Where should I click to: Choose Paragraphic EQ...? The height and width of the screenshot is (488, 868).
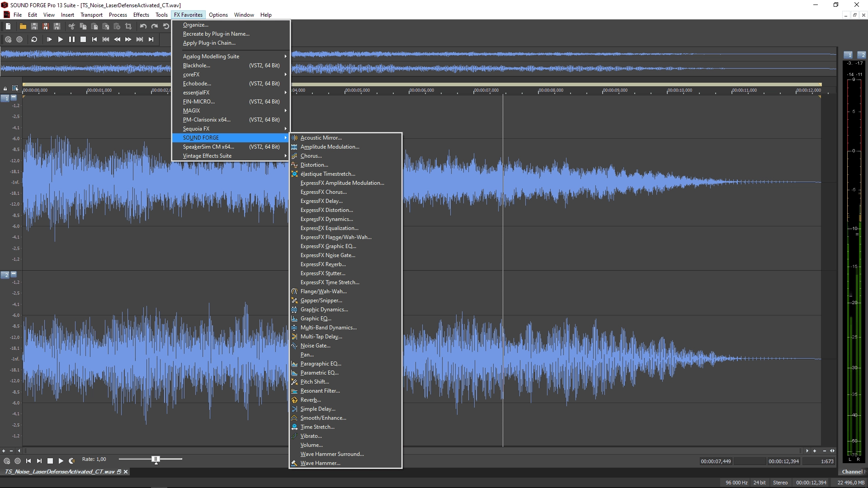click(x=345, y=364)
